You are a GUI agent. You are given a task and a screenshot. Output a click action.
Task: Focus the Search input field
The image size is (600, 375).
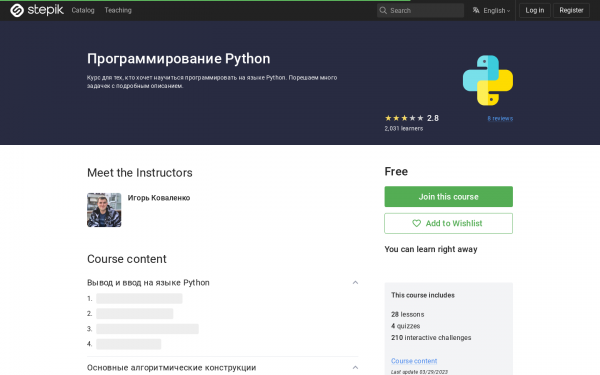point(420,10)
